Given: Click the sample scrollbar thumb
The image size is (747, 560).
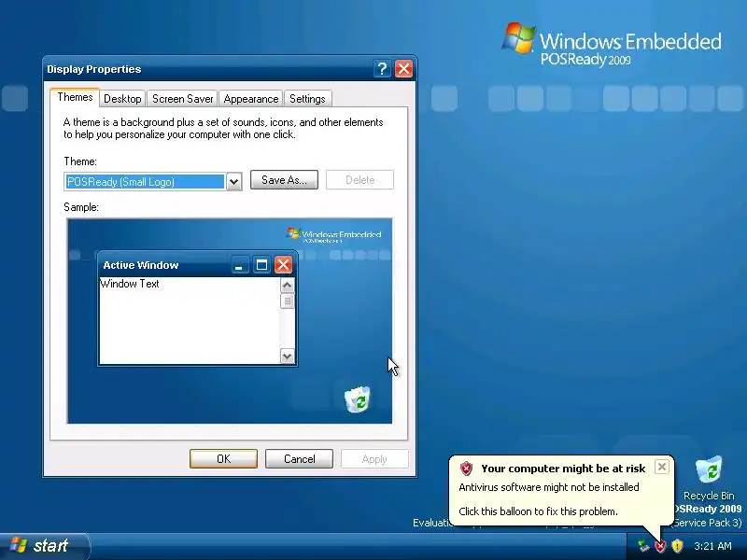Looking at the screenshot, I should (x=287, y=301).
